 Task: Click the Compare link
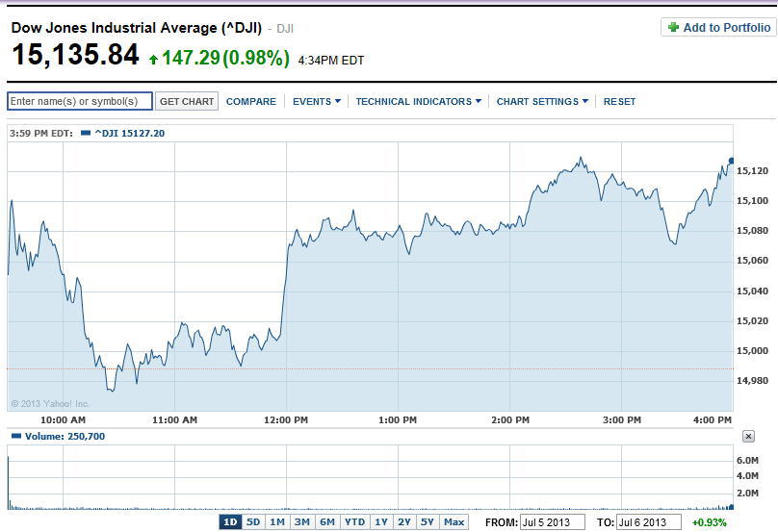(251, 101)
